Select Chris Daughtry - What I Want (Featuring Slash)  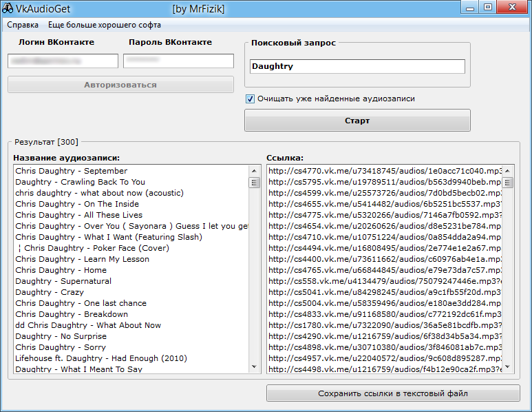pyautogui.click(x=131, y=237)
